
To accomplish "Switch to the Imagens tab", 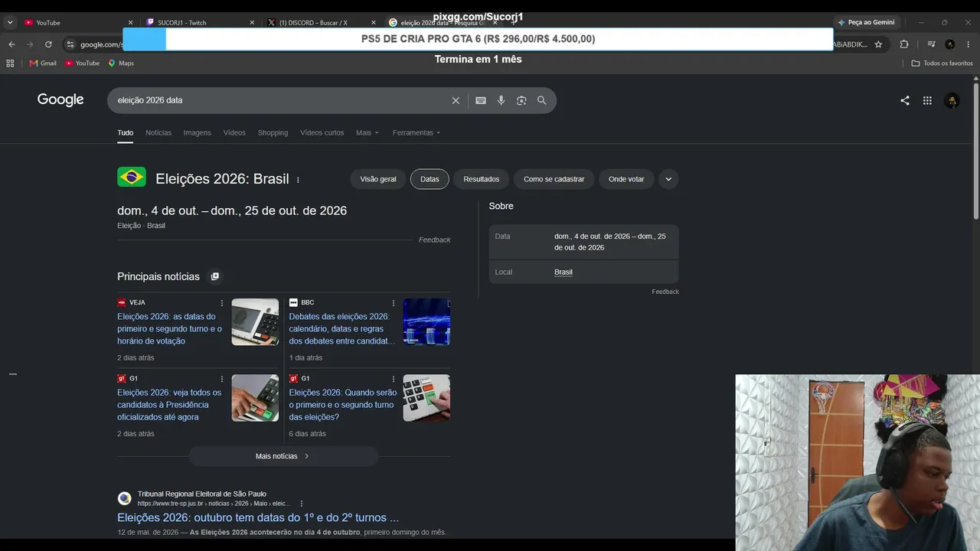I will pos(197,133).
